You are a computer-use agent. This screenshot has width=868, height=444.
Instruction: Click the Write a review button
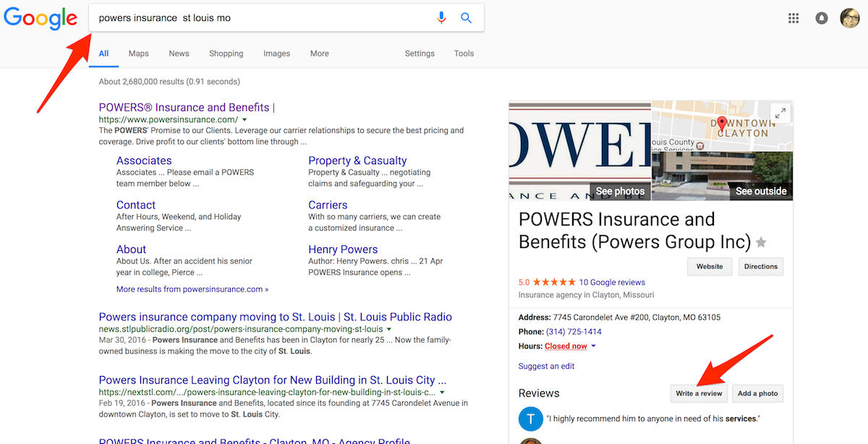click(699, 393)
